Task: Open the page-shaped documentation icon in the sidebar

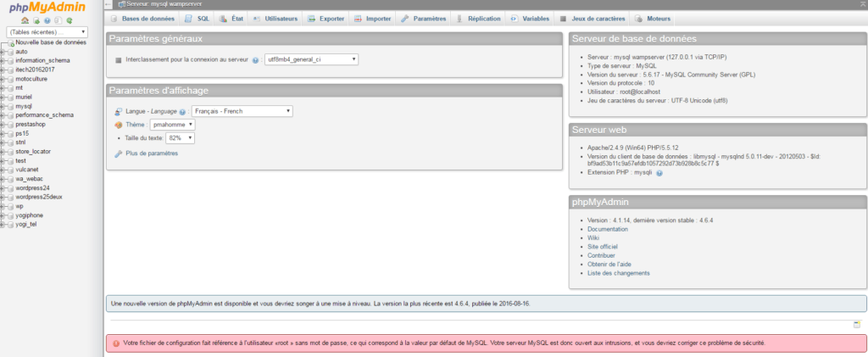Action: click(58, 20)
